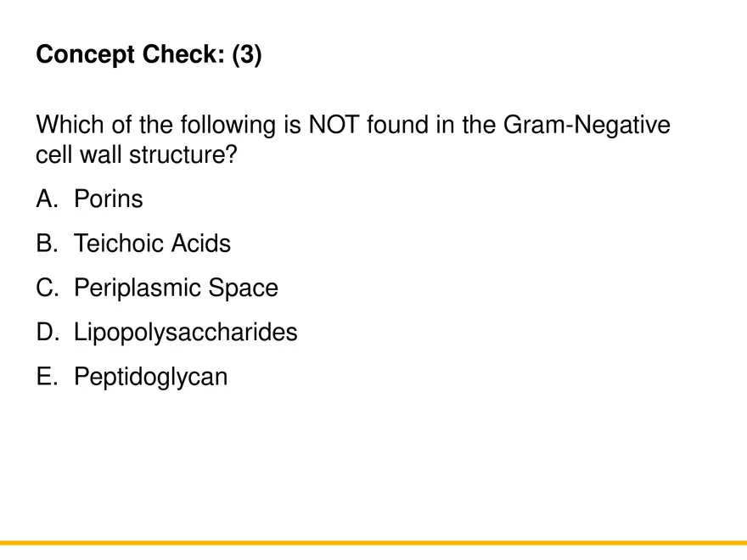747x560 pixels.
Task: Choose the "Teichoic Acids" answer
Action: pyautogui.click(x=152, y=244)
